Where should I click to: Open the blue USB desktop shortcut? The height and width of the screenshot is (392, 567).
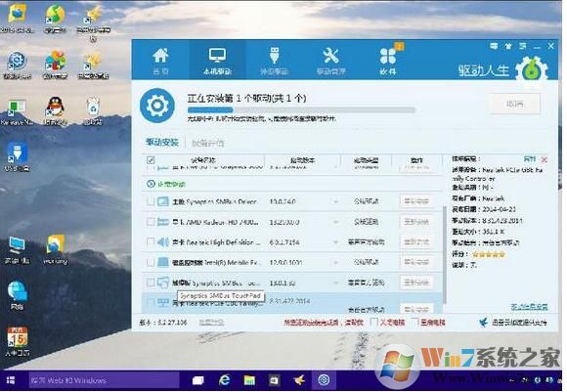pyautogui.click(x=17, y=156)
